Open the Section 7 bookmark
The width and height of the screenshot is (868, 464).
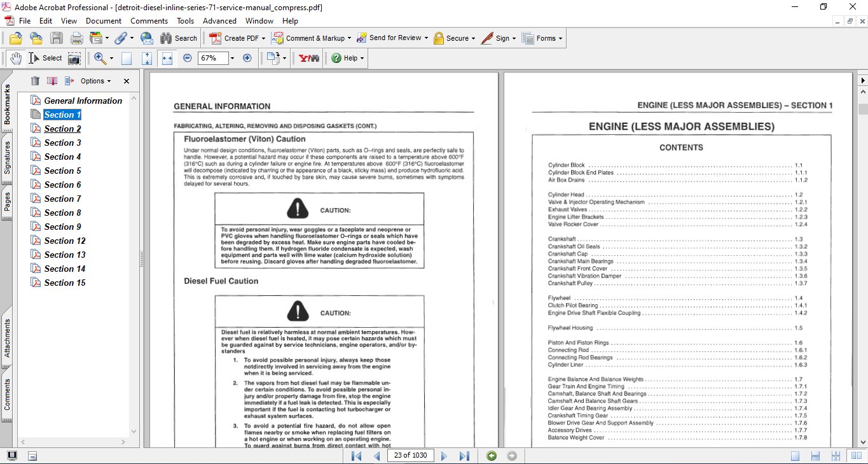pos(62,199)
